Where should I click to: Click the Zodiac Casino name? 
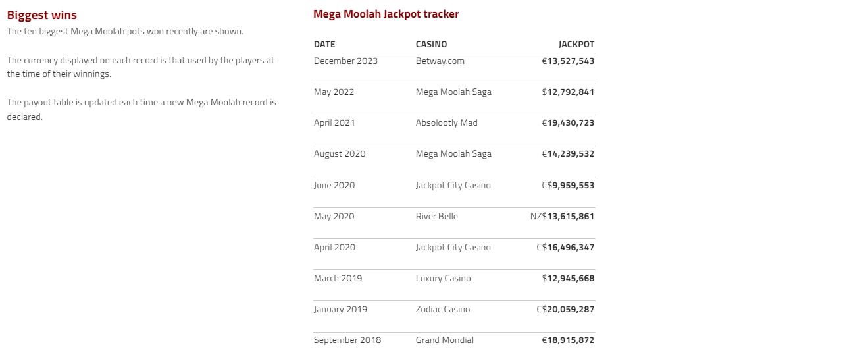(x=443, y=309)
